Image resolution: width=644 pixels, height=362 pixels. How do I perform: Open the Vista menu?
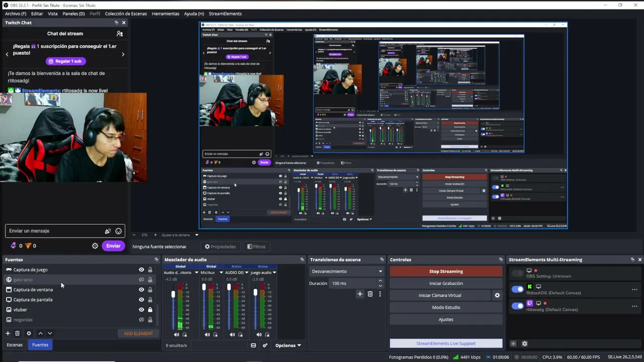53,14
